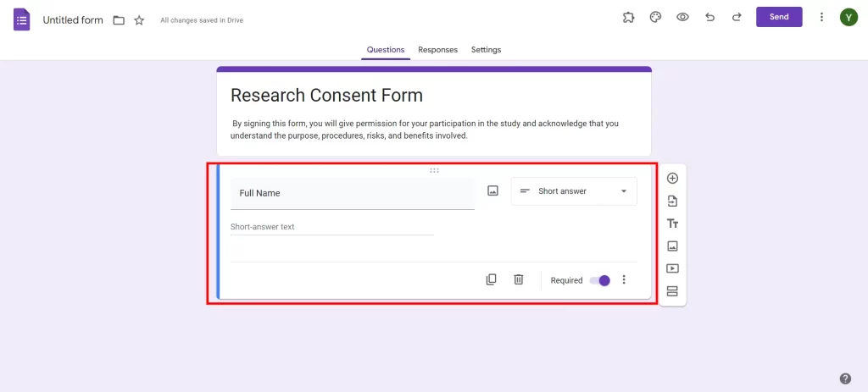The width and height of the screenshot is (868, 392).
Task: Open the Google Forms home icon
Action: 21,20
